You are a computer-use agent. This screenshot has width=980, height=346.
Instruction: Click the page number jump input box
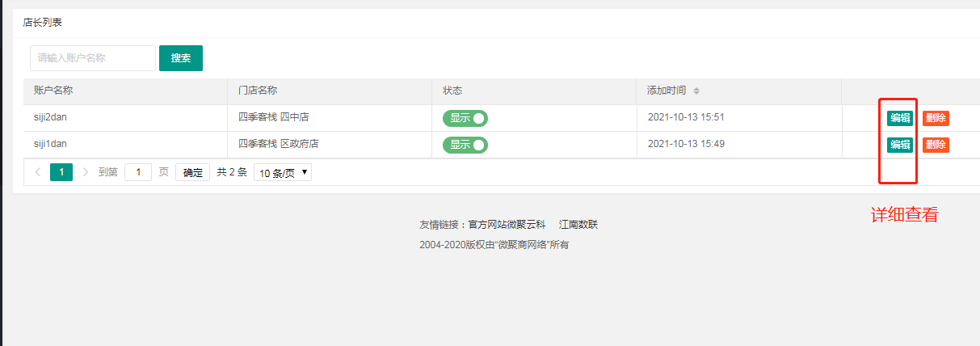tap(138, 172)
